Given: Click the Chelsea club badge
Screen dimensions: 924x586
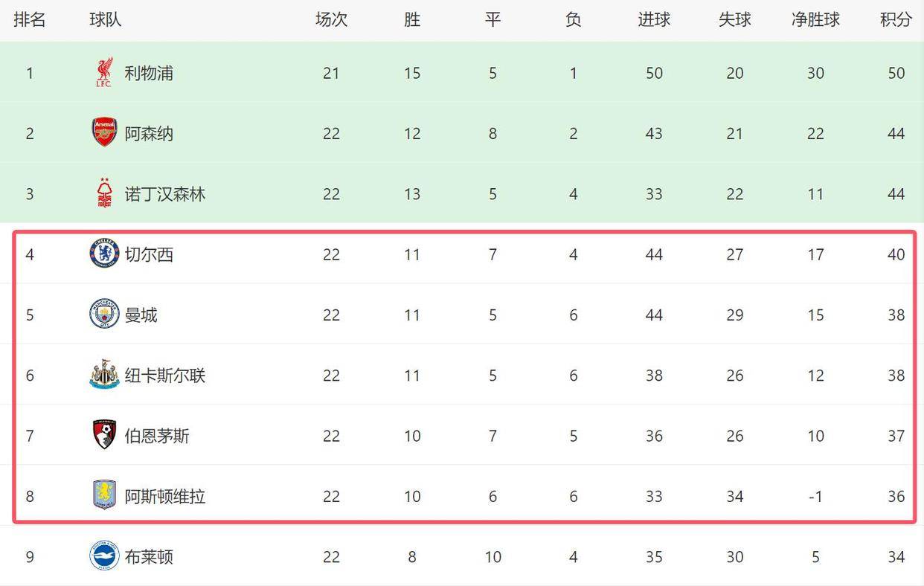Looking at the screenshot, I should coord(104,254).
